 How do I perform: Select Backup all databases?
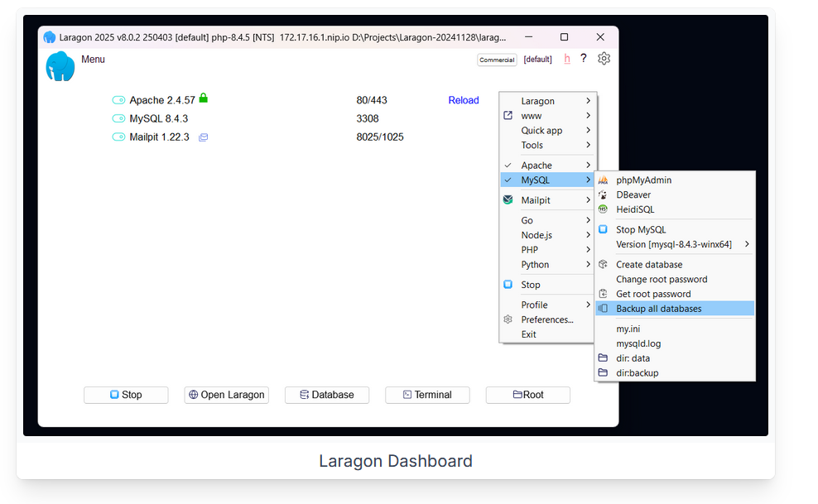coord(658,309)
